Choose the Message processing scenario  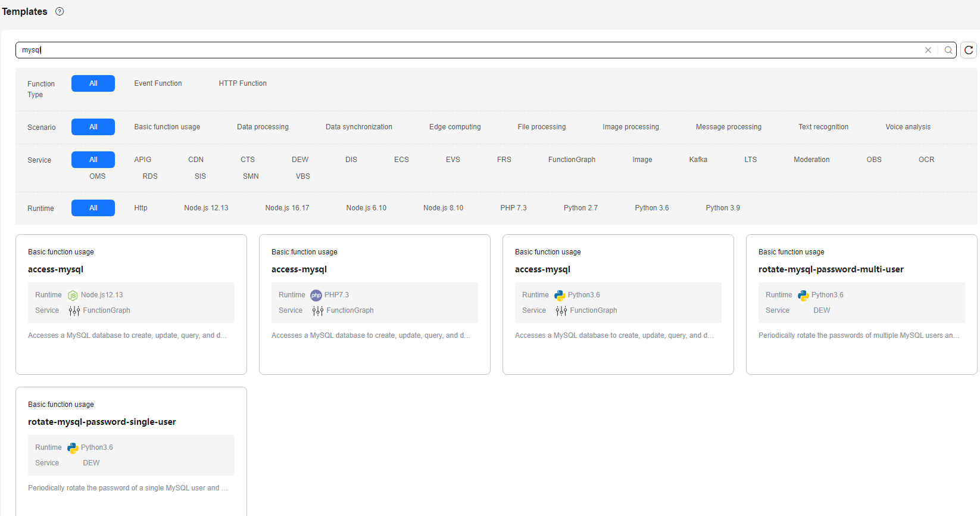(729, 127)
